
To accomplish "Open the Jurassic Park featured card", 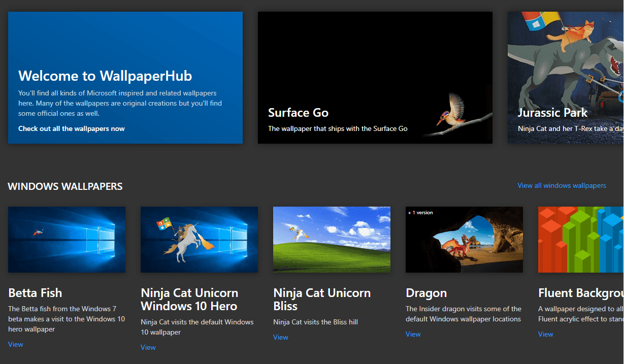I will (565, 77).
